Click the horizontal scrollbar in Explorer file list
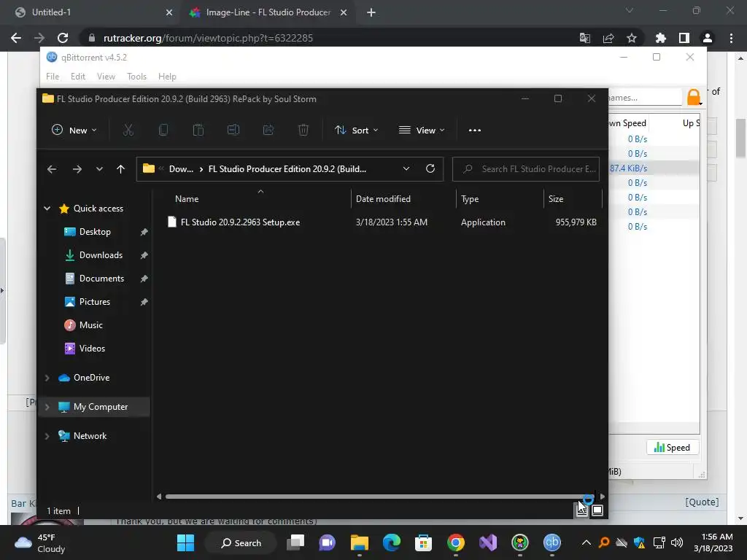The height and width of the screenshot is (560, 747). click(x=379, y=497)
